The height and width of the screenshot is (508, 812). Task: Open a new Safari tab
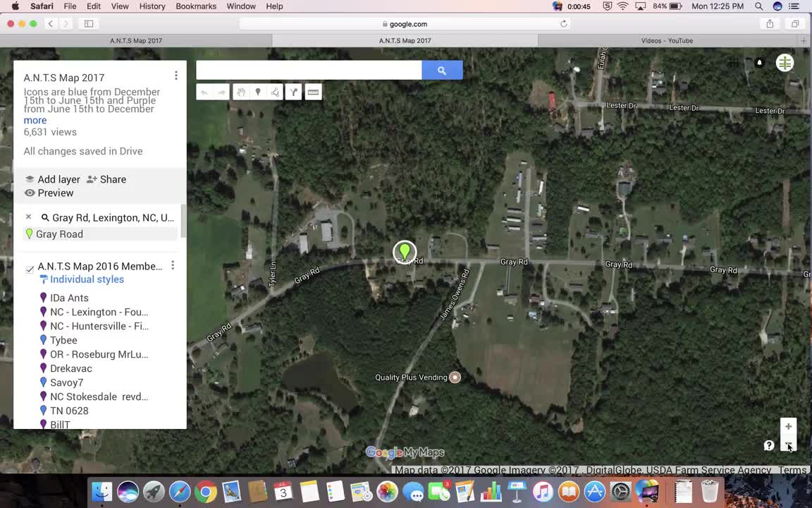coord(804,40)
